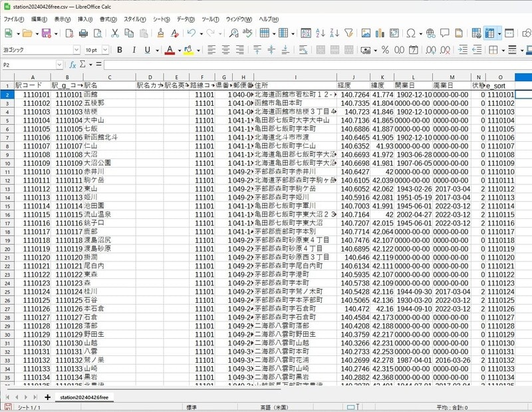The image size is (532, 412).
Task: Toggle Underline formatting
Action: [x=147, y=50]
